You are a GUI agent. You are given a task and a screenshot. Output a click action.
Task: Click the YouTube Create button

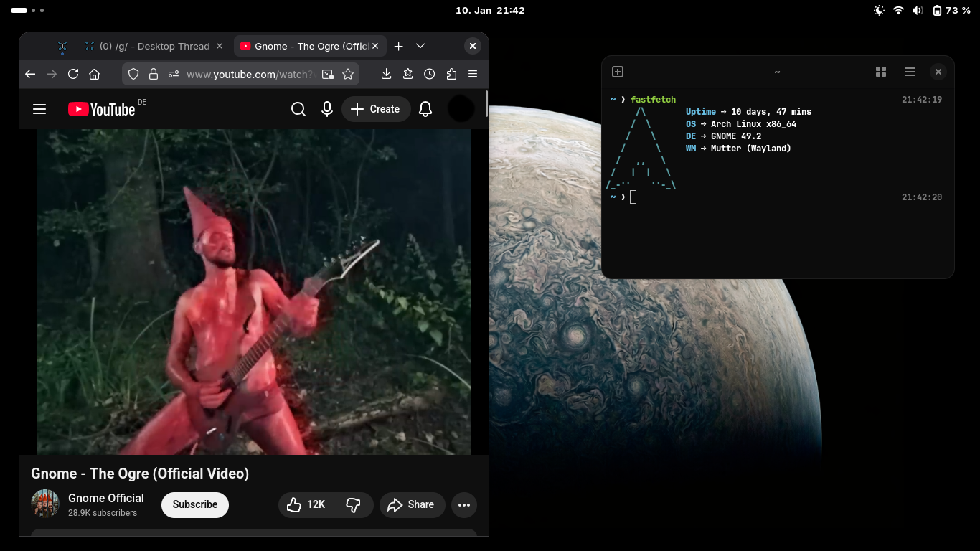point(376,109)
